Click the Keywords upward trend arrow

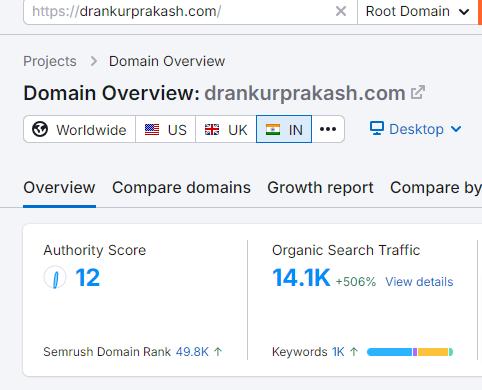click(x=354, y=352)
